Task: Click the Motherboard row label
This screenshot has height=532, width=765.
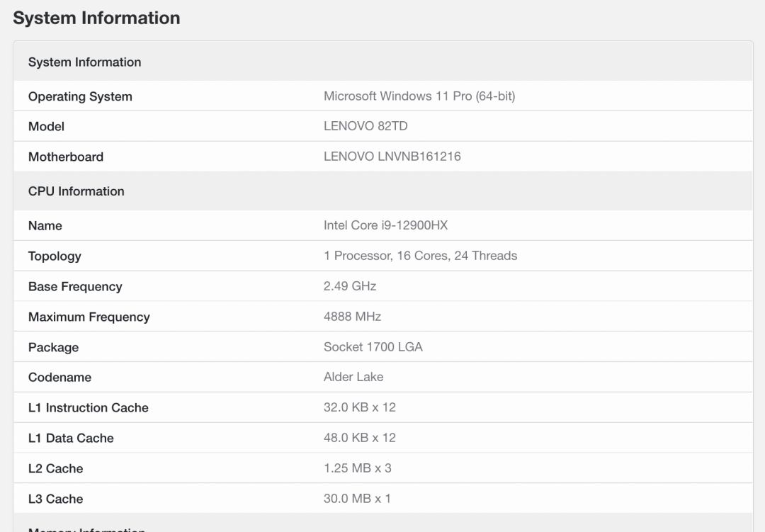Action: point(66,157)
